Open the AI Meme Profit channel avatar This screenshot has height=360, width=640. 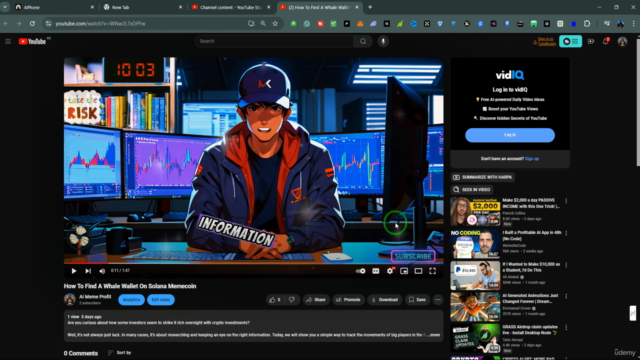[70, 300]
